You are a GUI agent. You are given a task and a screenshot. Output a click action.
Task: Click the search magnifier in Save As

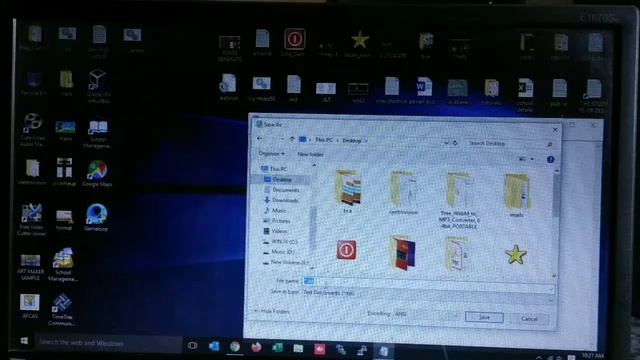pyautogui.click(x=549, y=144)
